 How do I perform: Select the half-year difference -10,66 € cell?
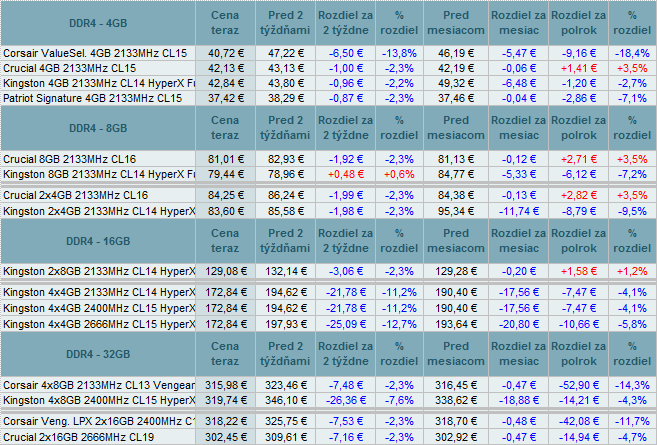click(578, 324)
